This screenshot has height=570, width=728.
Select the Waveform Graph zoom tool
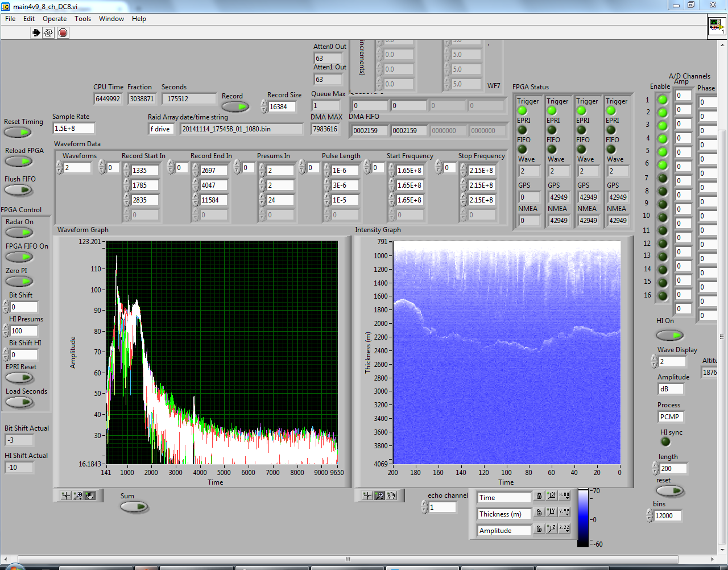[x=78, y=495]
